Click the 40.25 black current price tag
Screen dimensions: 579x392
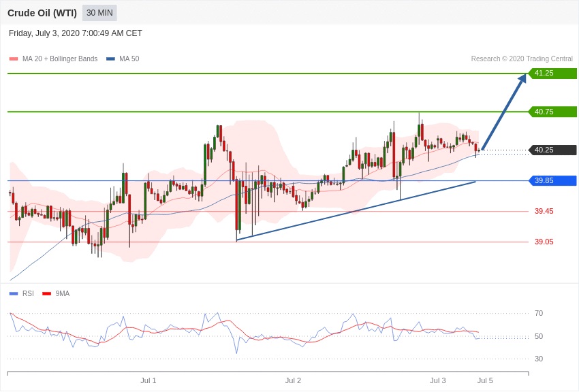click(552, 150)
